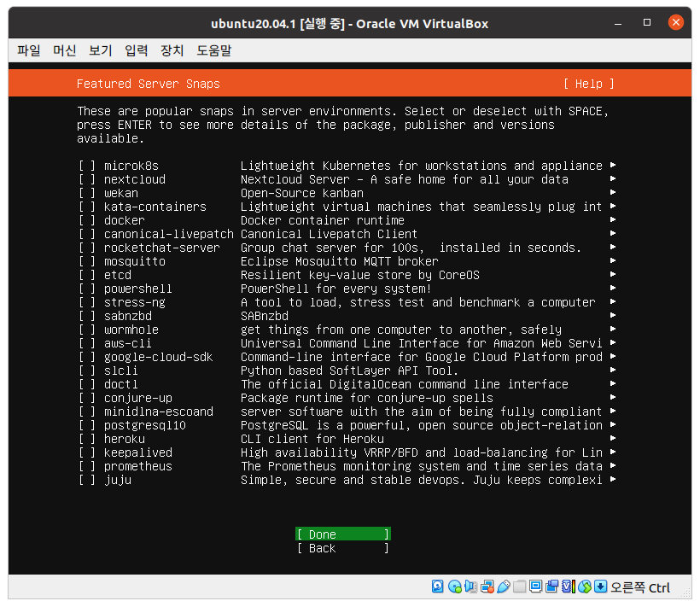700x607 pixels.
Task: Click 'PowerShell for every system!' description
Action: (336, 289)
